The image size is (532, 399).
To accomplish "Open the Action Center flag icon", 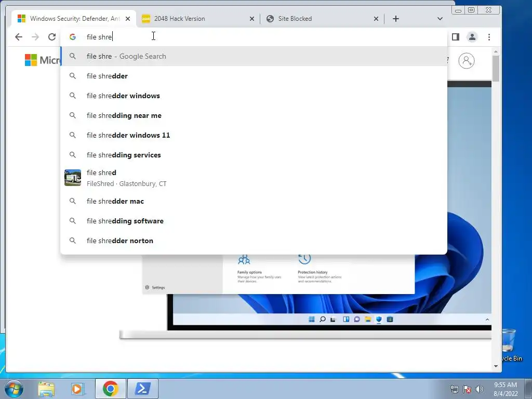I will click(x=467, y=389).
